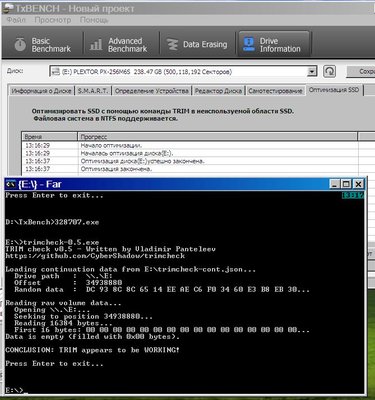Open the Редактор Диска tab
The image size is (375, 400).
click(x=218, y=90)
